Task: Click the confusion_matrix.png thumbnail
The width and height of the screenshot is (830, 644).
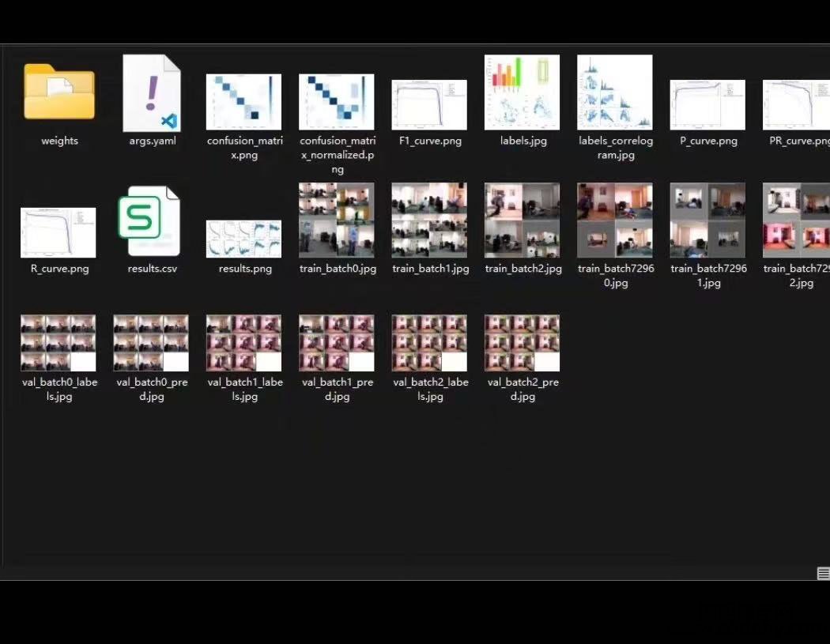Action: tap(243, 102)
